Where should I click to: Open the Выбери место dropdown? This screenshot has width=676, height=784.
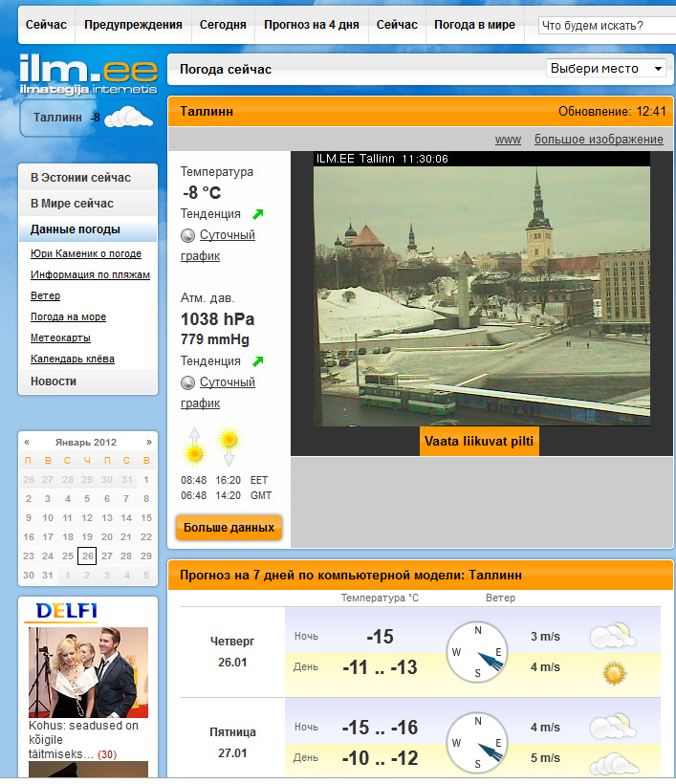pyautogui.click(x=606, y=68)
